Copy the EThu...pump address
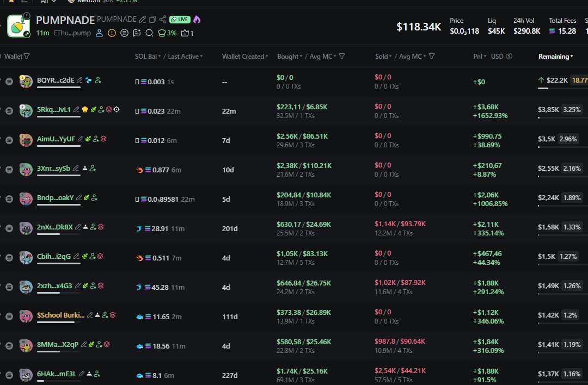588x385 pixels. 72,33
